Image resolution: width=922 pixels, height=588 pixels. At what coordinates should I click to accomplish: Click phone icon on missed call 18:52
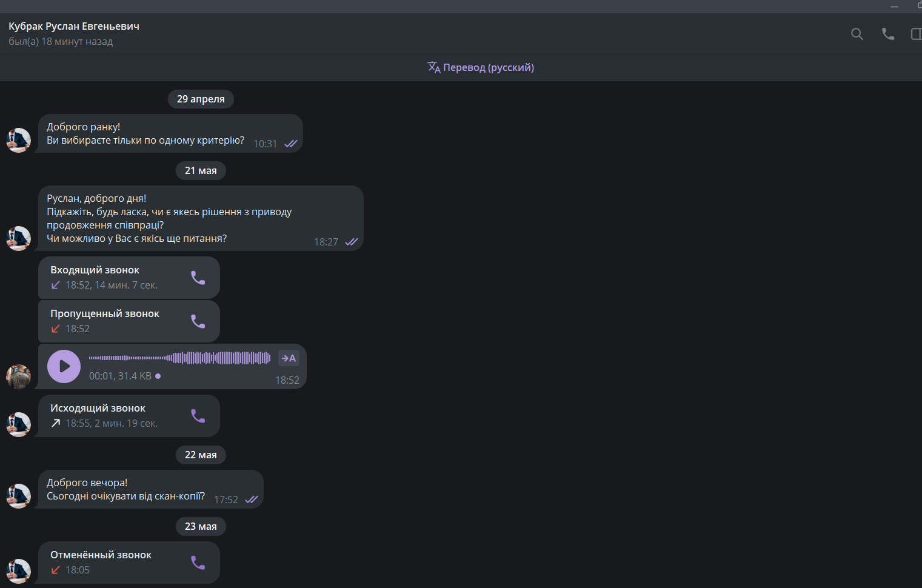click(x=198, y=321)
